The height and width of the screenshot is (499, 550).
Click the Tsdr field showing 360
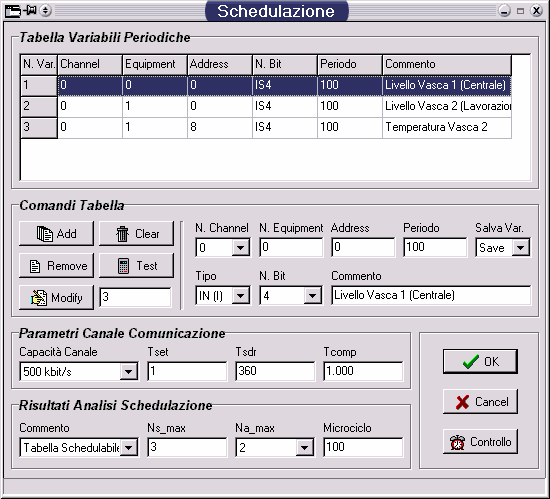[275, 371]
